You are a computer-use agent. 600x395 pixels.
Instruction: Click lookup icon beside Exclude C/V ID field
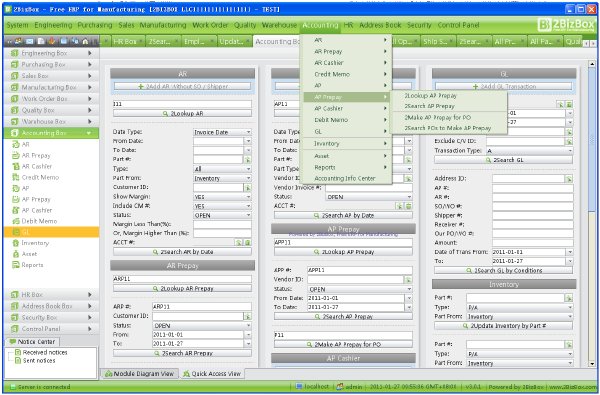[x=569, y=141]
